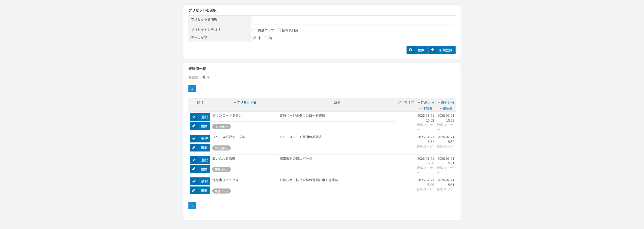Click description リリースノート冒頭の概要表
The image size is (644, 229).
click(x=301, y=137)
